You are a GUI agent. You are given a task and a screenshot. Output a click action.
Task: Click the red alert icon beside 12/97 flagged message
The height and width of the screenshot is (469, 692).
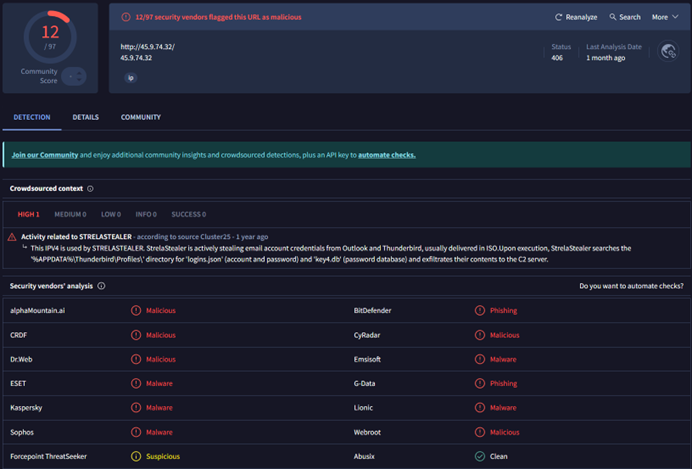[x=126, y=17]
